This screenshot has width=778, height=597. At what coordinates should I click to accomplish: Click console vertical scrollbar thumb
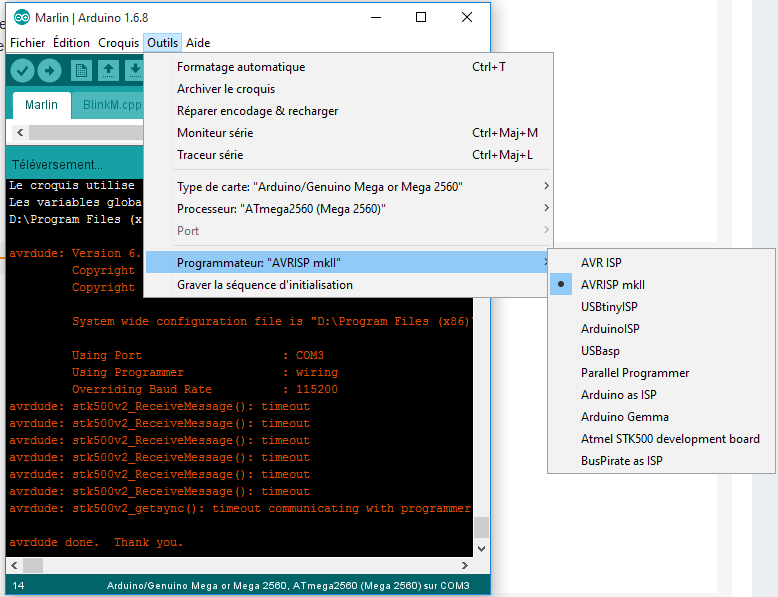(x=481, y=528)
